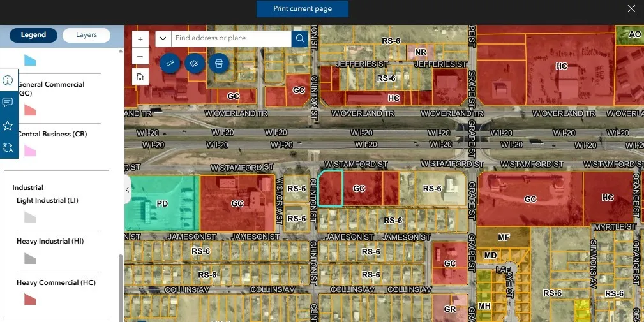This screenshot has height=322, width=644.
Task: Focus the Find address or place field
Action: point(231,38)
